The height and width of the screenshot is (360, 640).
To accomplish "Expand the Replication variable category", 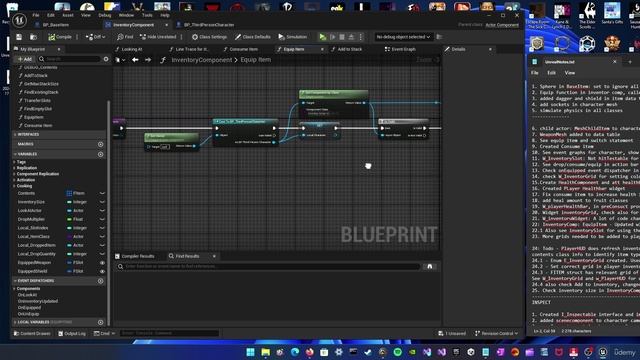I will click(x=15, y=168).
